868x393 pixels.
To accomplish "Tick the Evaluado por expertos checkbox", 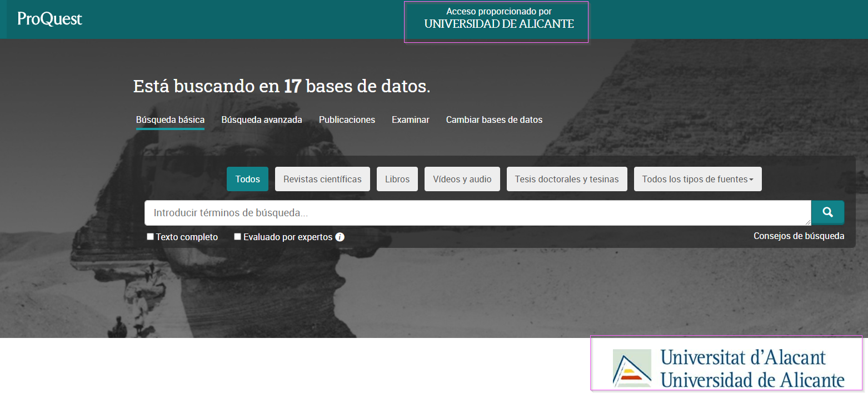I will click(x=238, y=237).
